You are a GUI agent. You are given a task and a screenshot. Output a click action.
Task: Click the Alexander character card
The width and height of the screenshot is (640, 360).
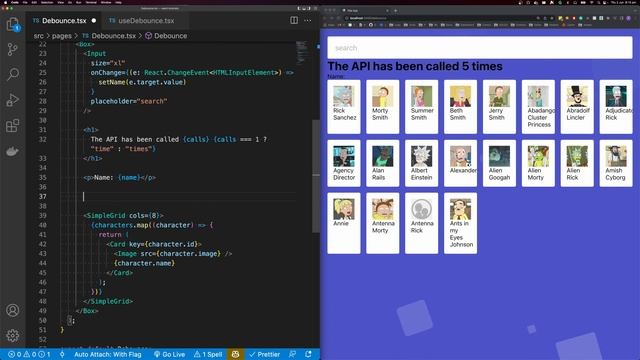pos(460,163)
